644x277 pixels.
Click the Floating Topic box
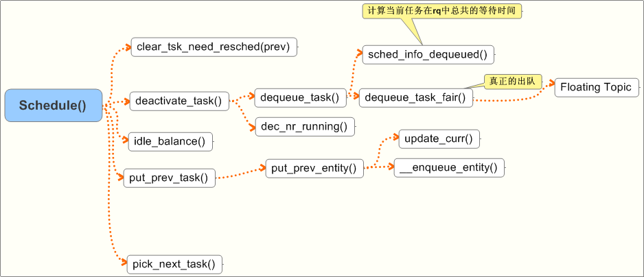(x=597, y=87)
